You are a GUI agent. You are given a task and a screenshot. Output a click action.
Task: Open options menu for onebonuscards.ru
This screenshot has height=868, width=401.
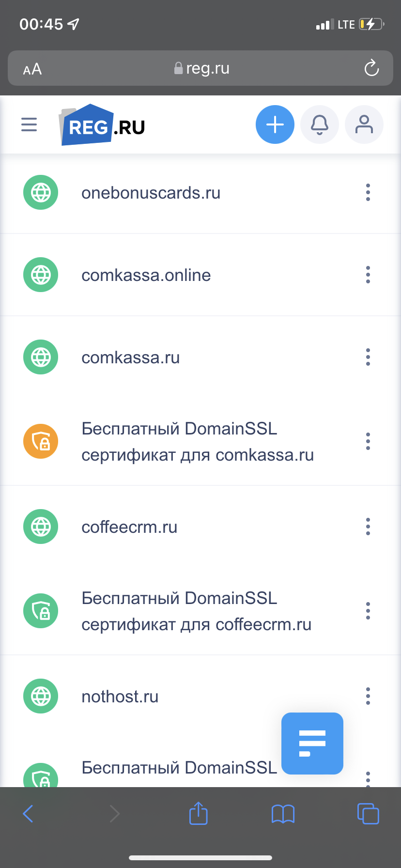[368, 192]
